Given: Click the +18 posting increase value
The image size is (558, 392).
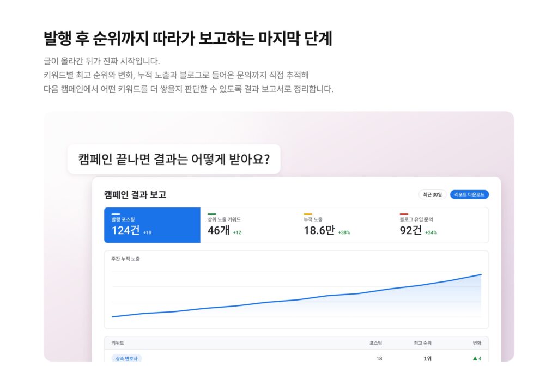Looking at the screenshot, I should (147, 232).
